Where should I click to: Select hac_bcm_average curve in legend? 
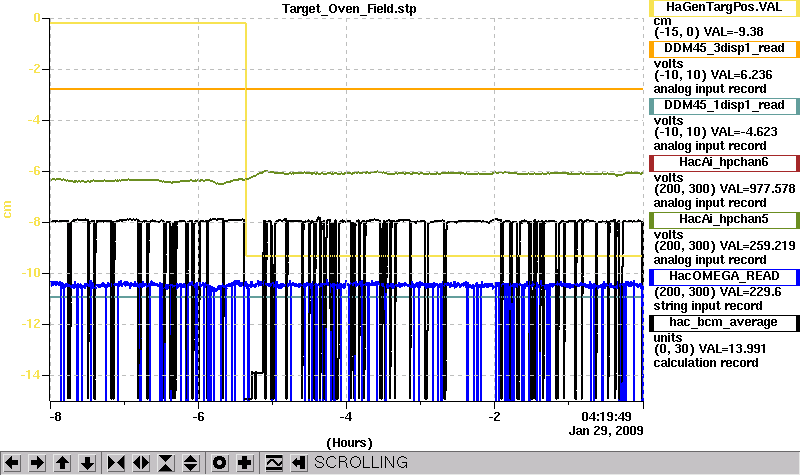(x=724, y=323)
